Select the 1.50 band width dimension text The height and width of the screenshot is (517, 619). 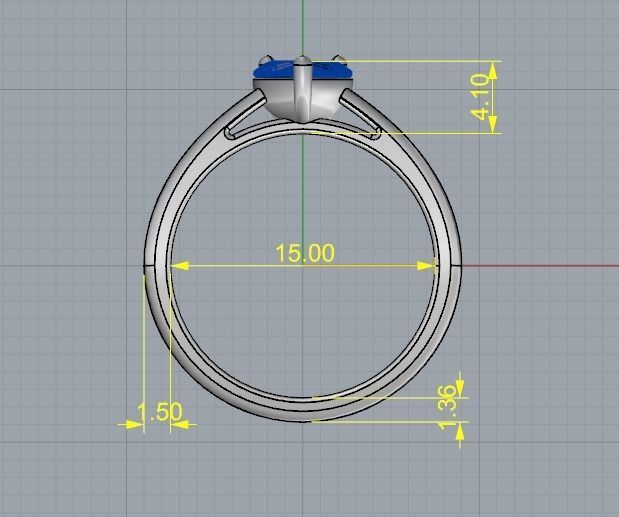pyautogui.click(x=159, y=412)
